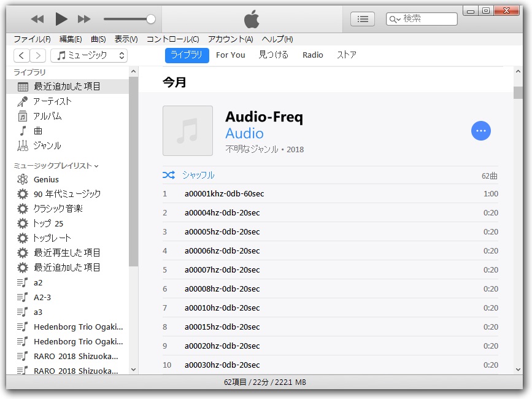532x399 pixels.
Task: Click the shuffle crossed-arrows icon
Action: 169,175
